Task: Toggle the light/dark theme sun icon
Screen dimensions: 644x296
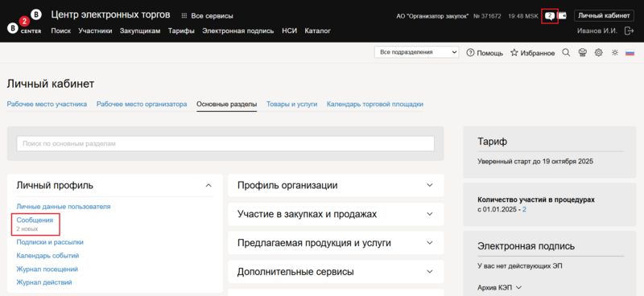Action: [x=614, y=52]
